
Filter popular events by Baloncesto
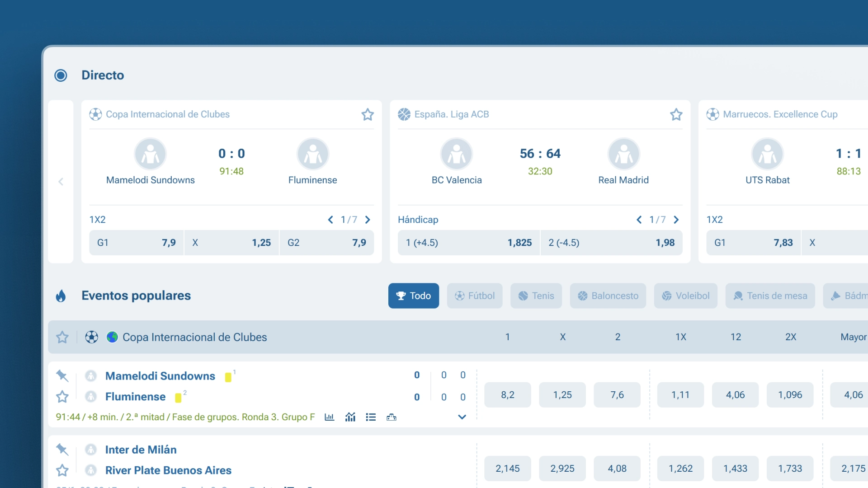click(x=608, y=296)
